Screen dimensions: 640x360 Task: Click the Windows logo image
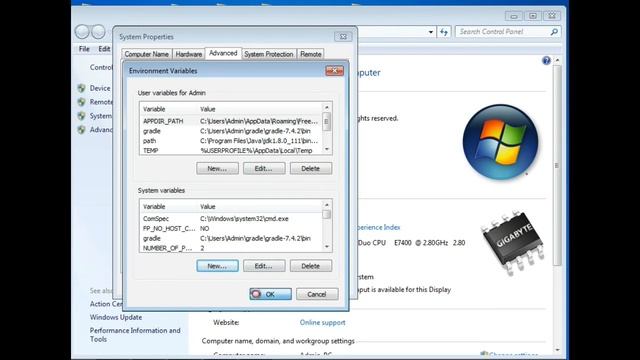pyautogui.click(x=500, y=142)
